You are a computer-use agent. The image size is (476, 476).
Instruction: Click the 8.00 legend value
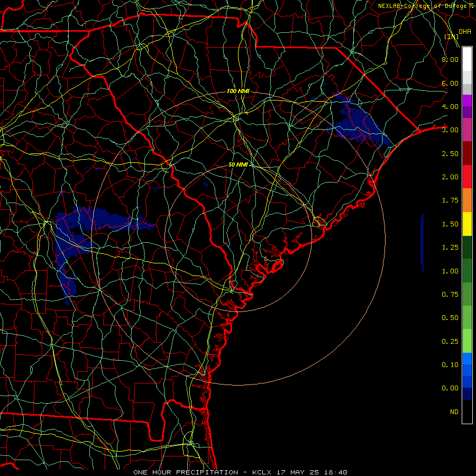450,59
